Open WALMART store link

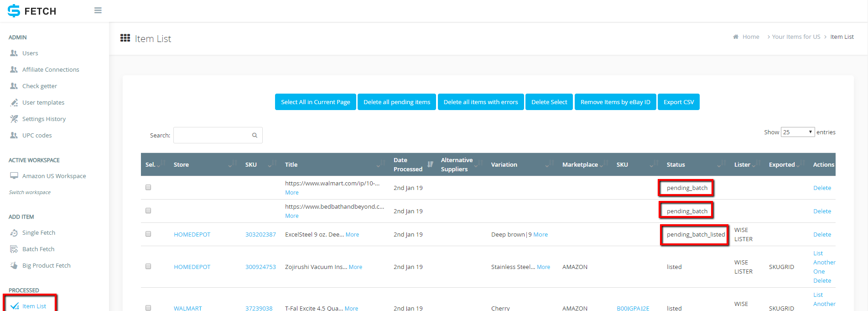tap(187, 308)
